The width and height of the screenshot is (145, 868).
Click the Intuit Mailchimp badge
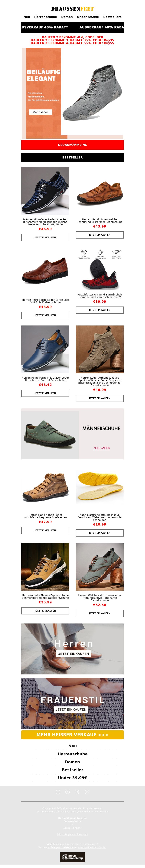(x=72, y=857)
